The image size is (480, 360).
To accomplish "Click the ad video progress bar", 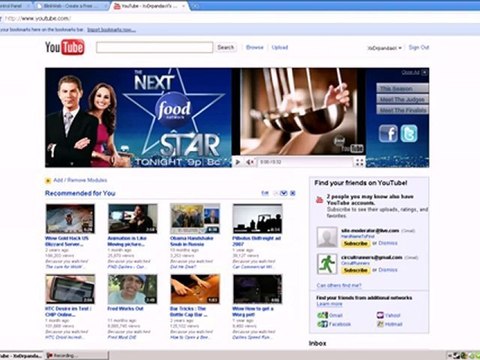I will pyautogui.click(x=305, y=162).
